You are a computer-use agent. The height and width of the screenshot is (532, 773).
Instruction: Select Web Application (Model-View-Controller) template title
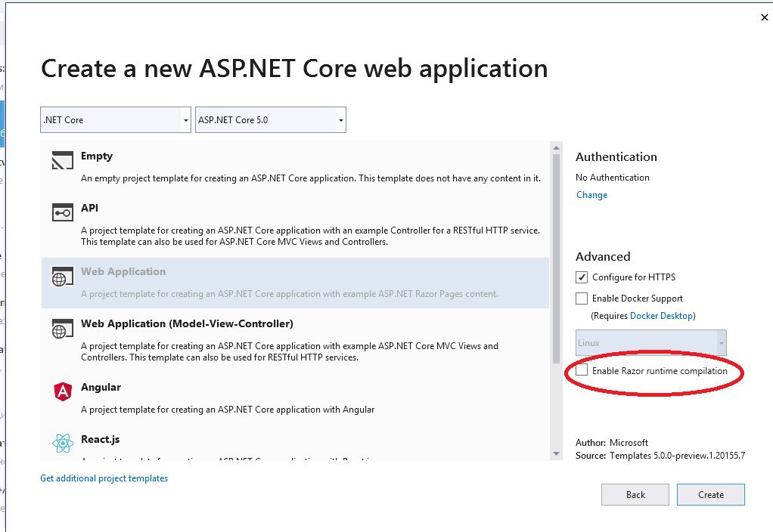tap(187, 323)
